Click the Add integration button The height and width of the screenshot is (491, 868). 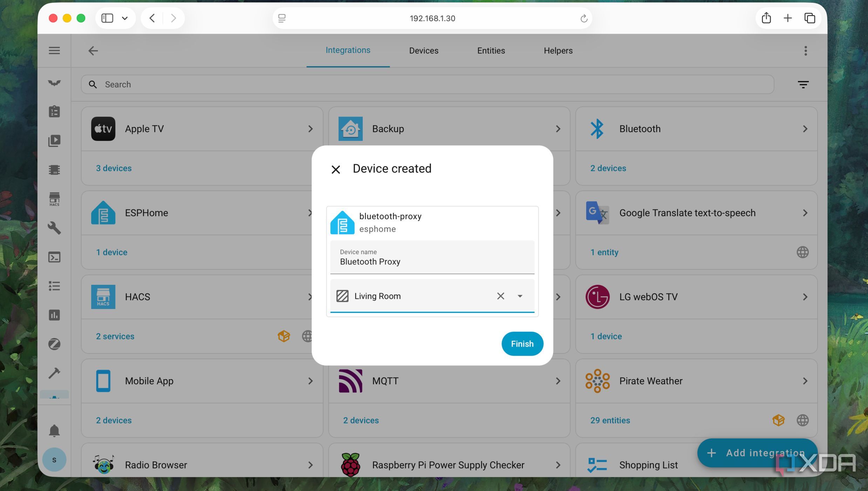coord(757,453)
